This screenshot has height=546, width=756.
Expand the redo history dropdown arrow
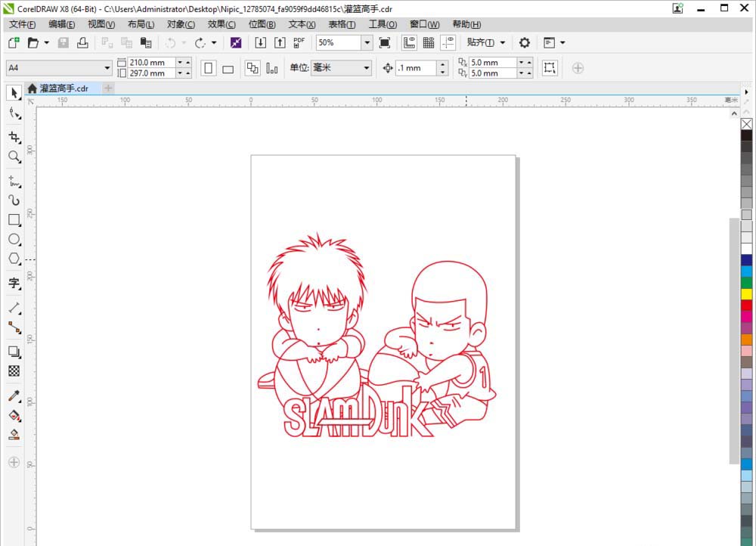(214, 42)
